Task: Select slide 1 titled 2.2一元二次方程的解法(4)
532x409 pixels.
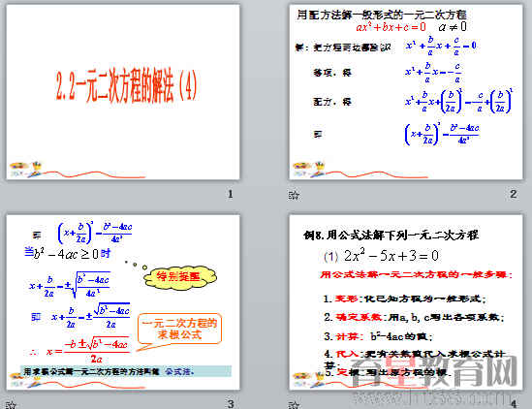Action: pos(123,92)
